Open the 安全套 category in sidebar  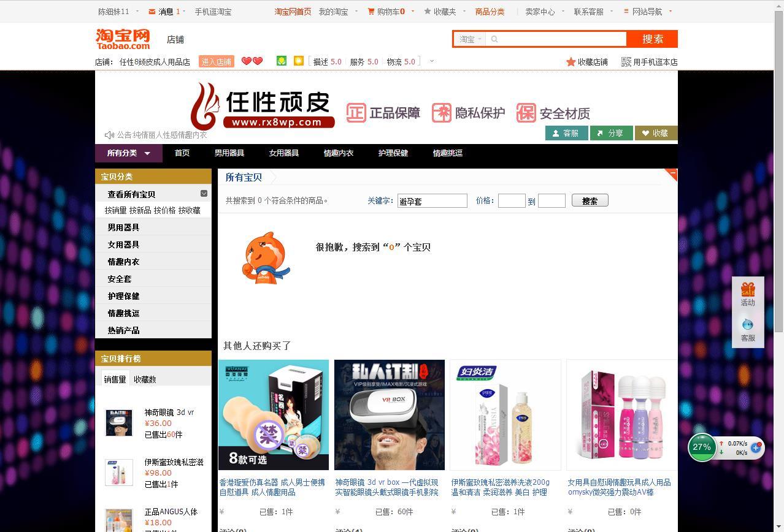coord(120,279)
